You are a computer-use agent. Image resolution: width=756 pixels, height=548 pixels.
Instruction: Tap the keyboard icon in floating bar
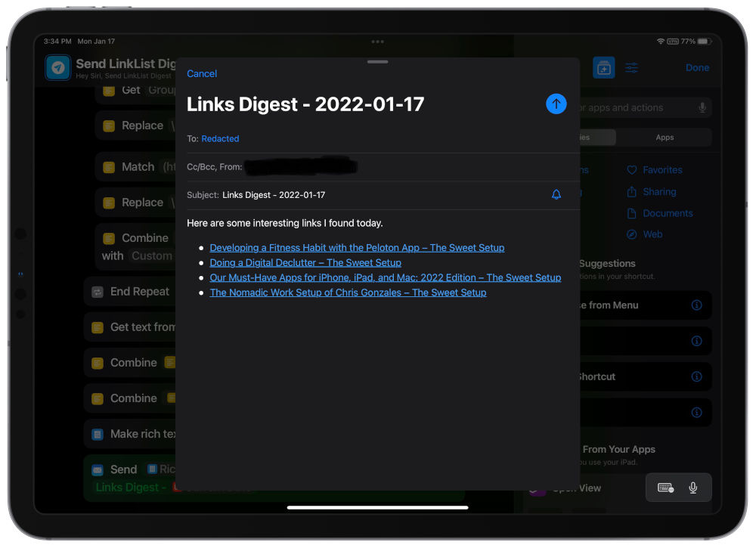(665, 488)
